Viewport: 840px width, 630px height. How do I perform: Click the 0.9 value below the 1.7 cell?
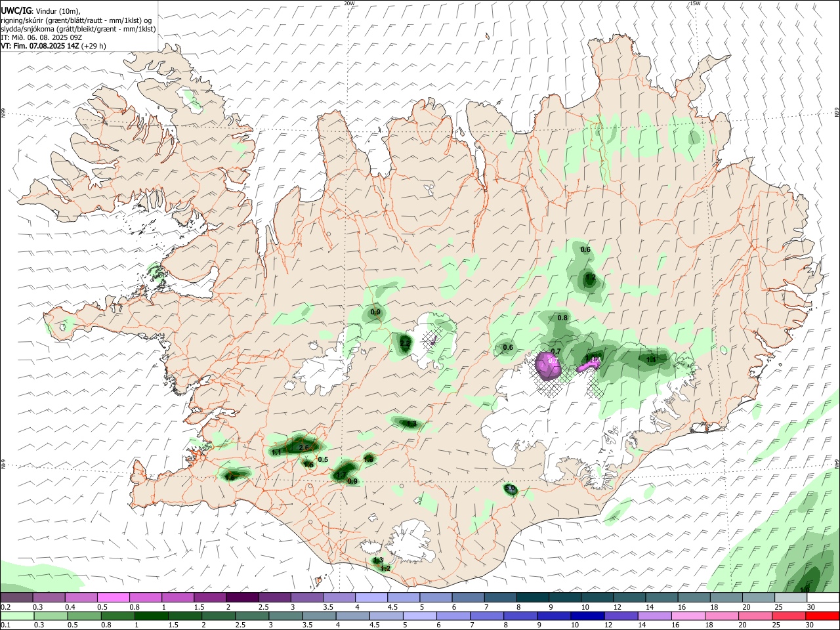[x=352, y=481]
